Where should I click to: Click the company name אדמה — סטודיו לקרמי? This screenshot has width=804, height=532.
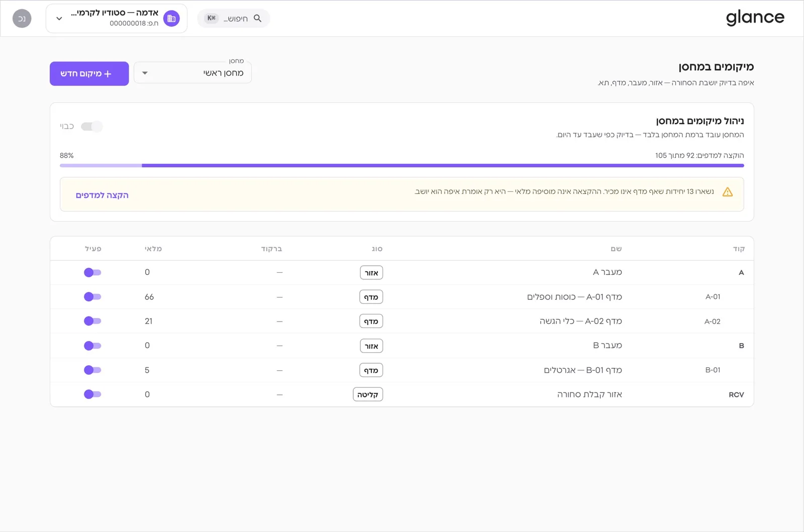click(115, 13)
